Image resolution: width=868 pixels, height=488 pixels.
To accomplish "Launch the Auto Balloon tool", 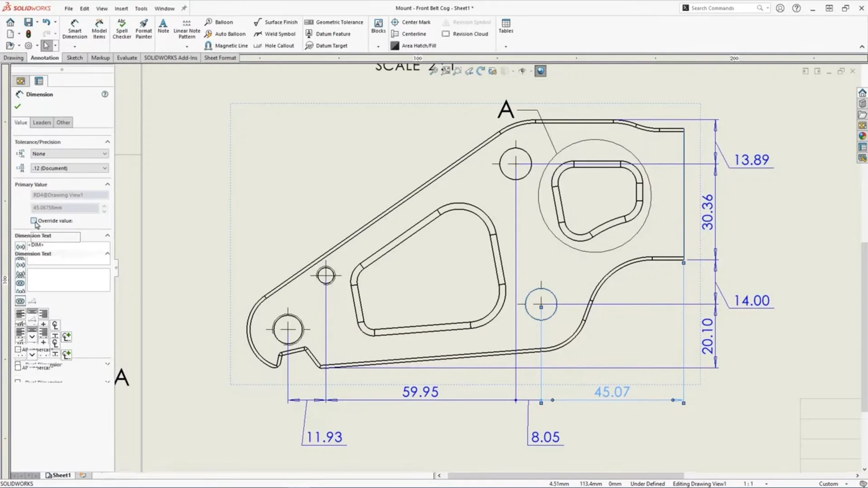I will coord(225,34).
